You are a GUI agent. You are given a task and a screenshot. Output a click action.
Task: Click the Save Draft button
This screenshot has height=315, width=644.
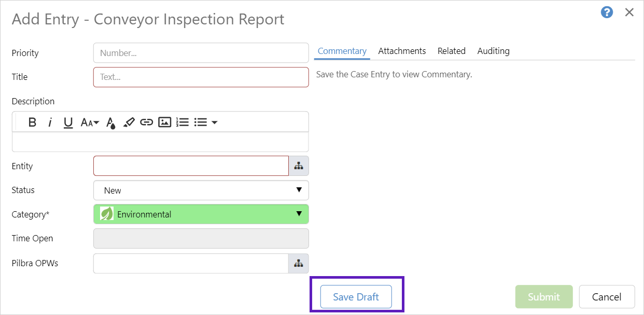click(356, 297)
